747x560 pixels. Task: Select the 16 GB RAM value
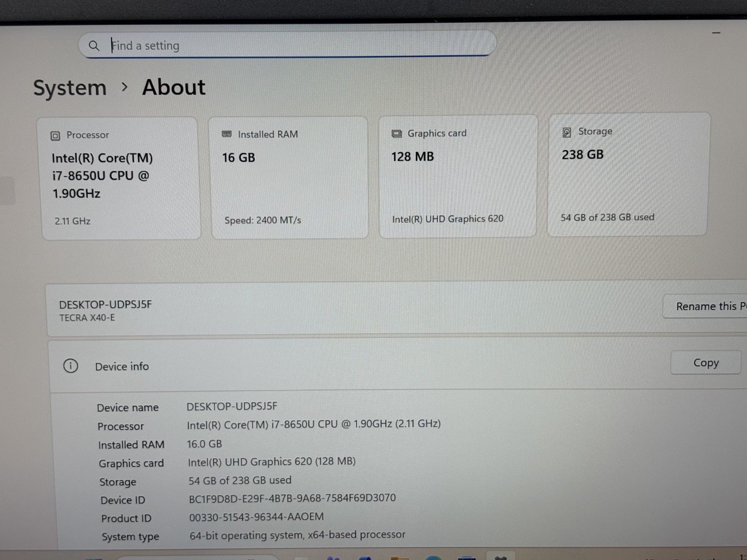point(239,158)
